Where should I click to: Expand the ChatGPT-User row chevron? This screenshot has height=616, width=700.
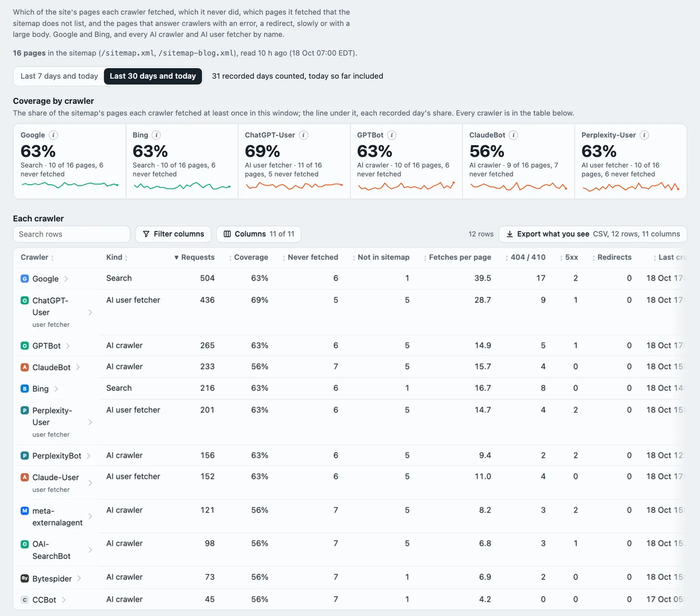(90, 312)
